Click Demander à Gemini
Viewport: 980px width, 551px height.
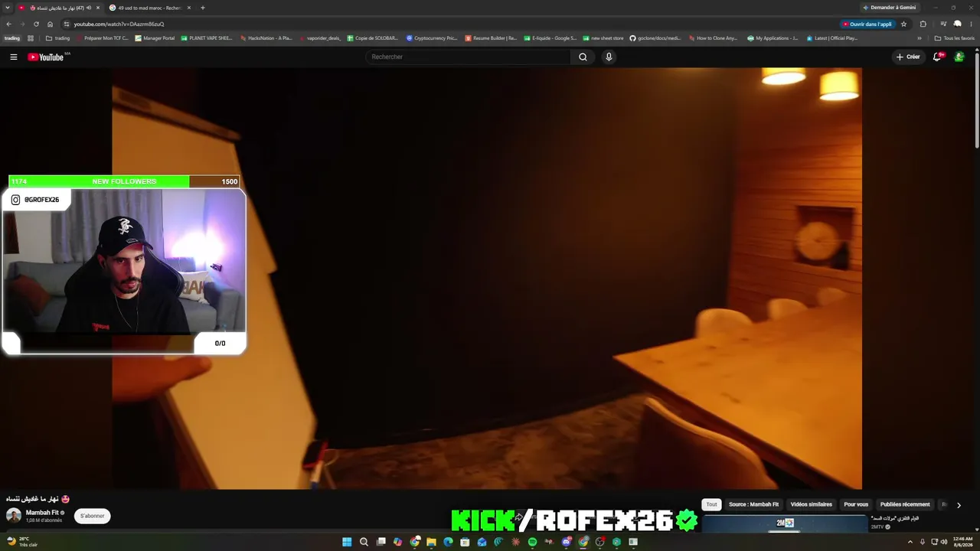click(889, 8)
